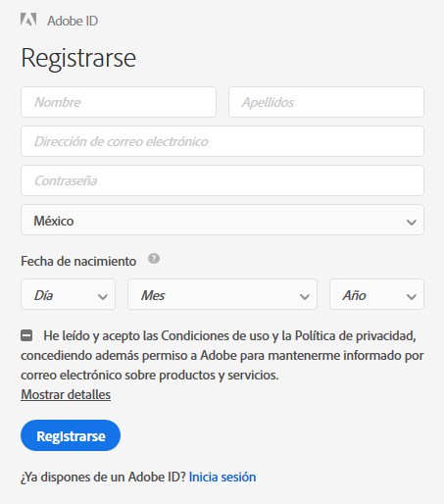The width and height of the screenshot is (444, 504).
Task: Click the Adobe ID header text
Action: (x=73, y=21)
